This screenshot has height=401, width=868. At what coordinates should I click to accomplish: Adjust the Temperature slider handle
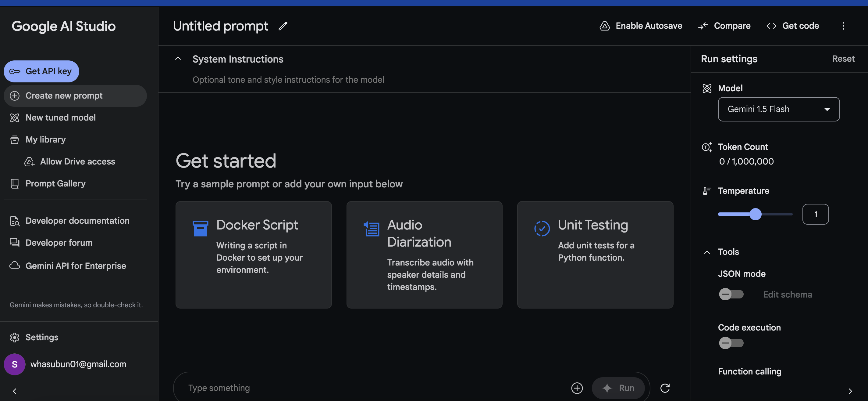click(755, 214)
